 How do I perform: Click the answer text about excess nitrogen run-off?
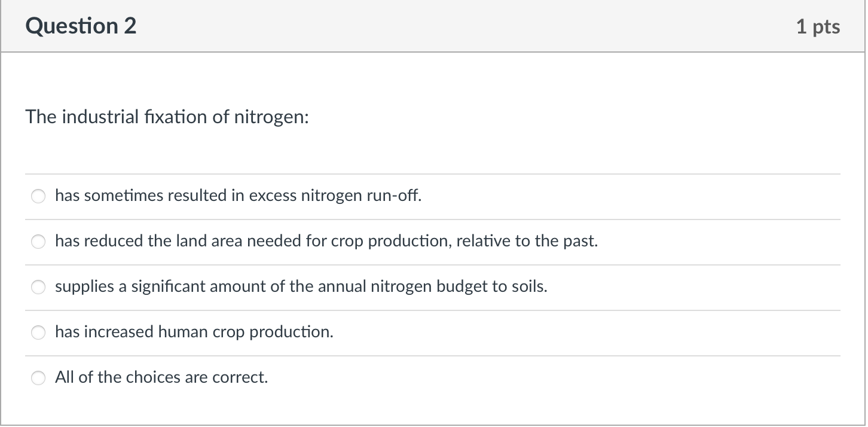[237, 196]
